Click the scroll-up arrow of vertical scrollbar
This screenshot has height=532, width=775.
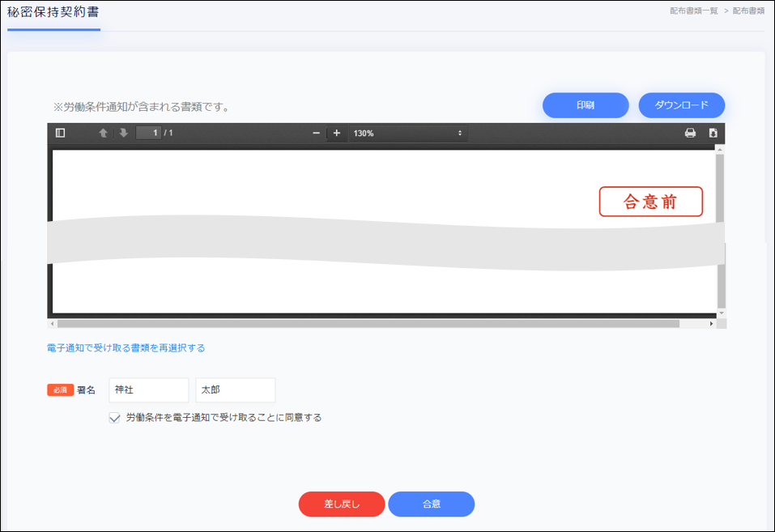pyautogui.click(x=721, y=149)
